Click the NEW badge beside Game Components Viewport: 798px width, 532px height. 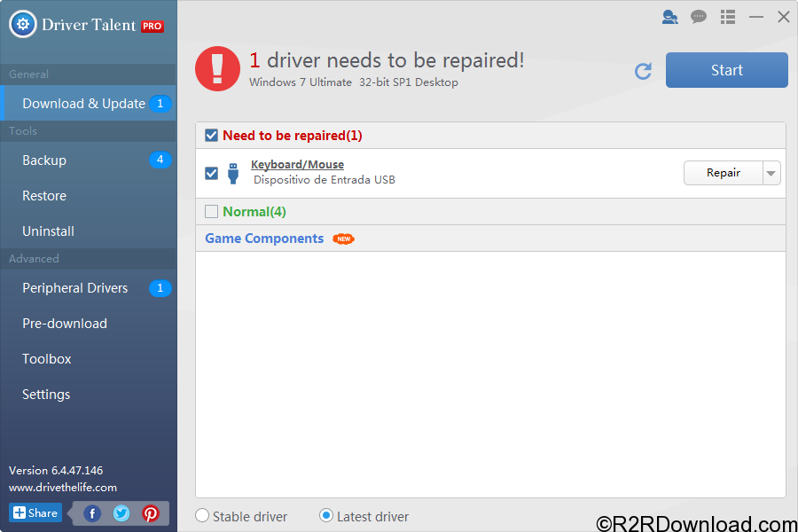(343, 239)
